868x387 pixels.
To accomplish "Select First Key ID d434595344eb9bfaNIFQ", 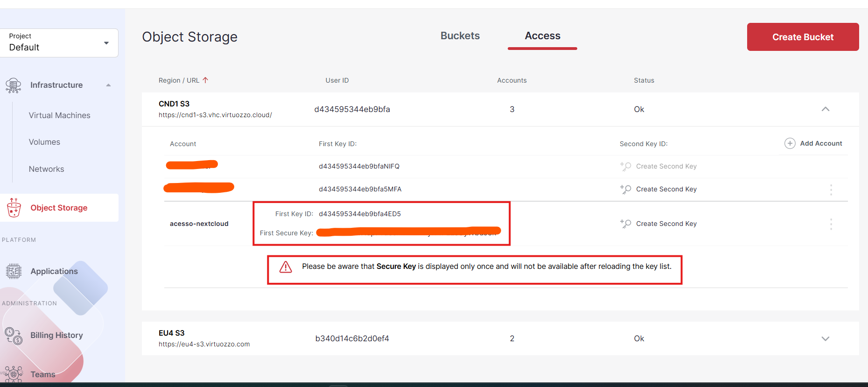I will (359, 166).
